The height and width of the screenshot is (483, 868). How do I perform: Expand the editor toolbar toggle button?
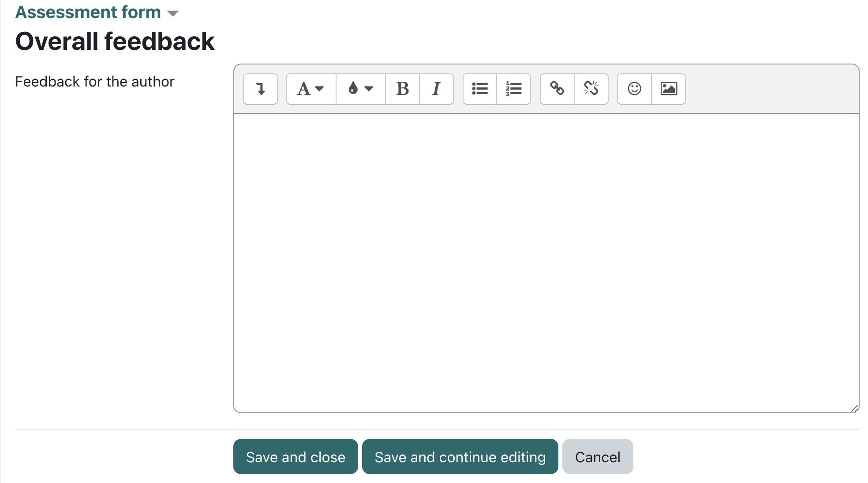click(260, 89)
